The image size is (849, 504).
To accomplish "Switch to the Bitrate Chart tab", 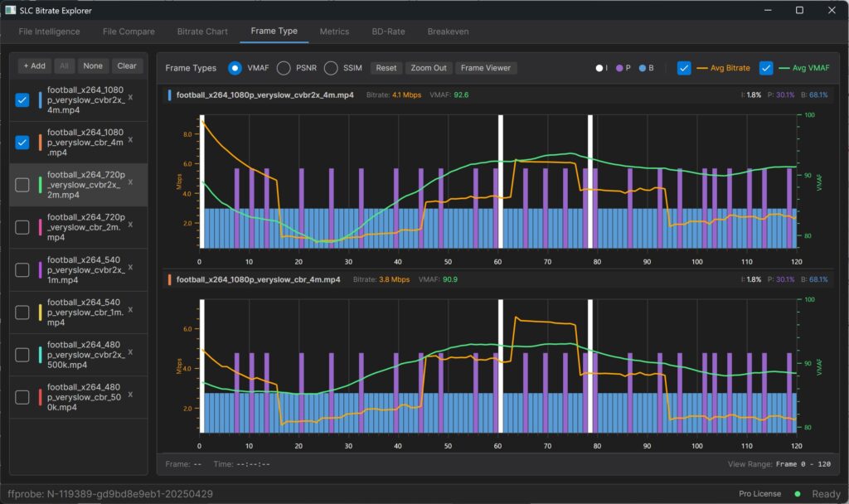I will [202, 31].
